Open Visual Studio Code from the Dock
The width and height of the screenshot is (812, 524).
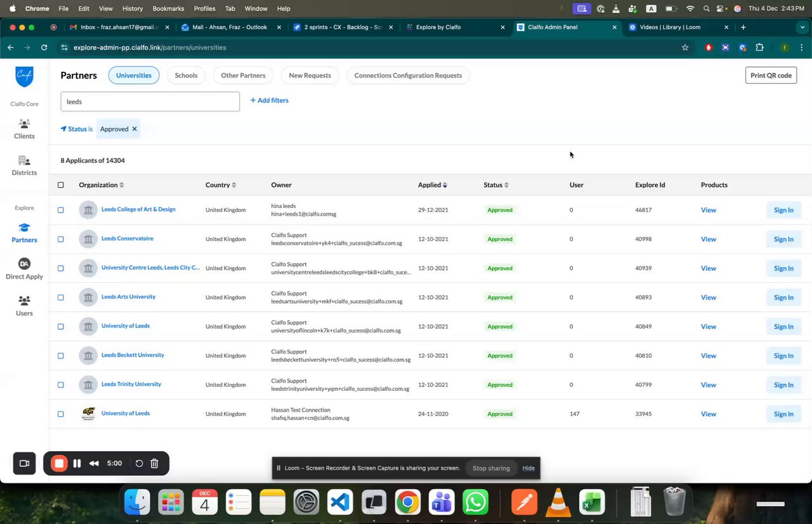340,502
